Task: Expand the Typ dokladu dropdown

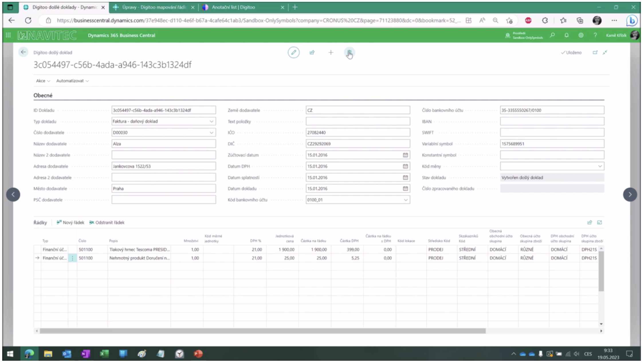Action: (211, 121)
